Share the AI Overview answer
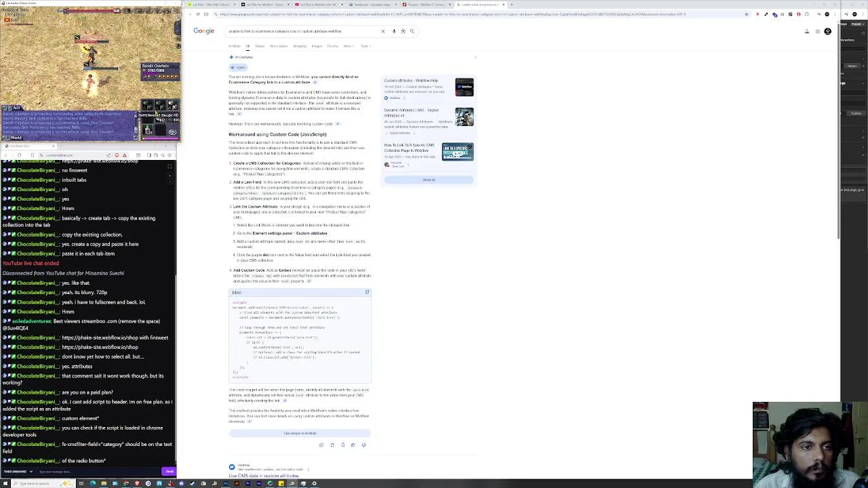The width and height of the screenshot is (868, 488). (x=342, y=445)
